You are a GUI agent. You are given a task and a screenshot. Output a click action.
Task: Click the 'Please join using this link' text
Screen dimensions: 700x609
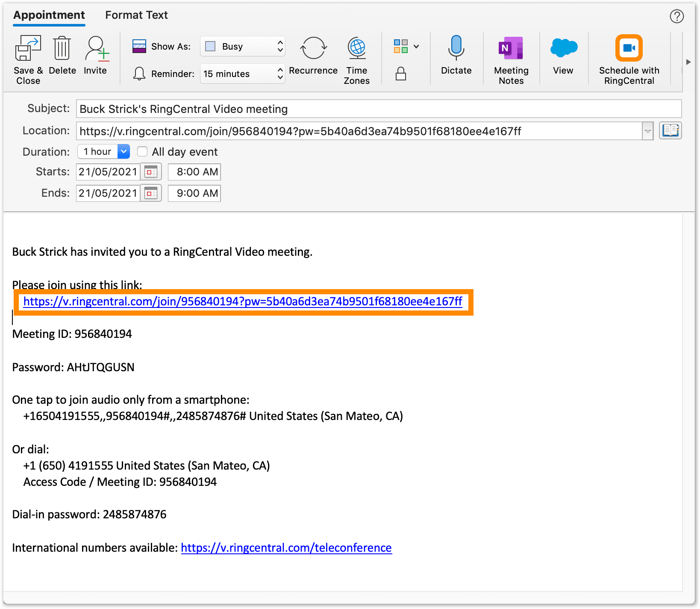click(x=77, y=285)
